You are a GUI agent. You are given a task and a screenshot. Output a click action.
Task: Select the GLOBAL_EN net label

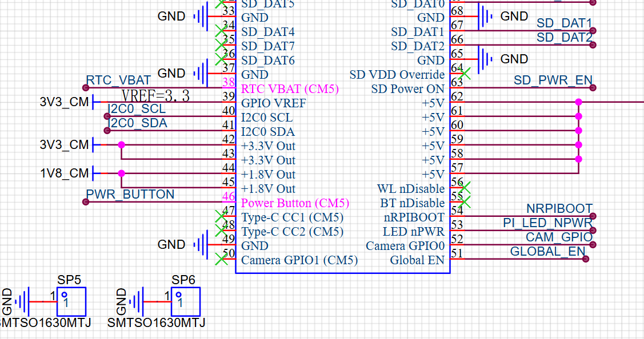[548, 252]
